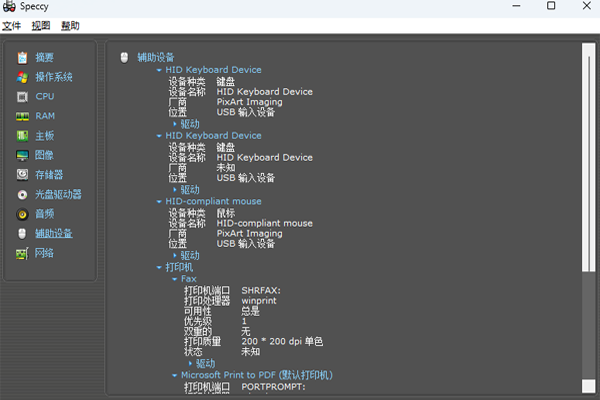
Task: Click the Windows flag icon for 操作系统
Action: point(22,77)
